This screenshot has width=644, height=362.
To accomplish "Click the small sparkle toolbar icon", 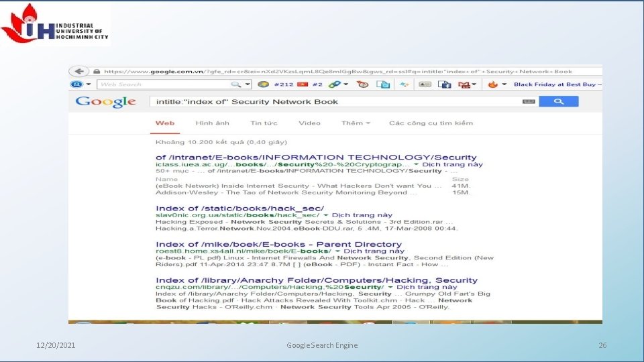I will (x=404, y=84).
